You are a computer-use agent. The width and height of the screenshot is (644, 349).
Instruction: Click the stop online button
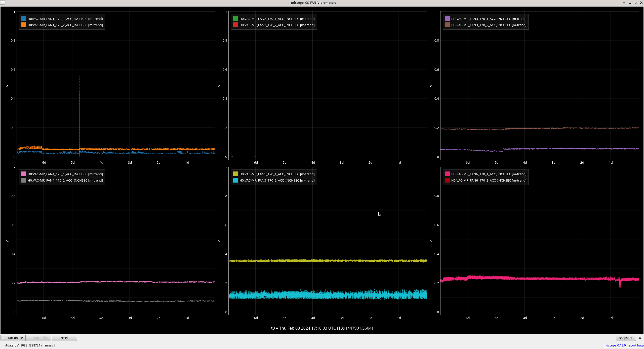pos(39,338)
